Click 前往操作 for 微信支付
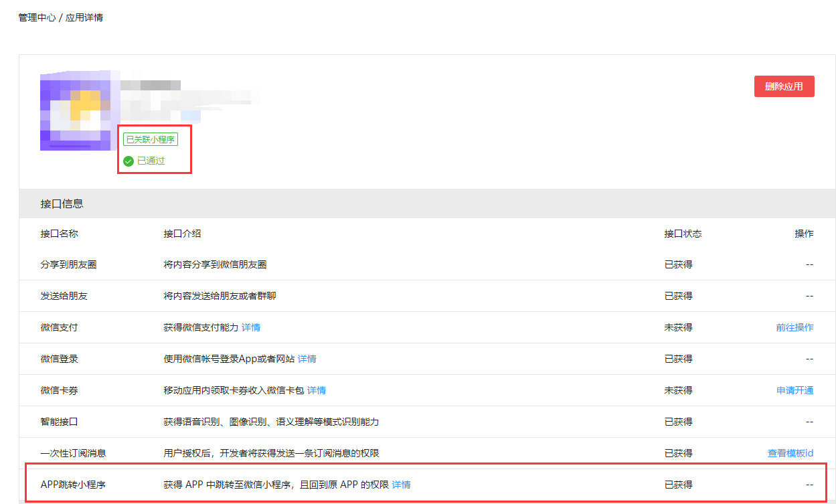The image size is (836, 504). click(795, 327)
